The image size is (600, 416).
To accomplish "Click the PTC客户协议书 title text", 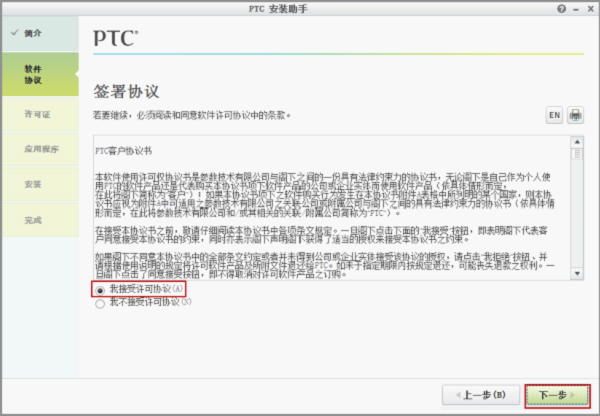I will (124, 151).
